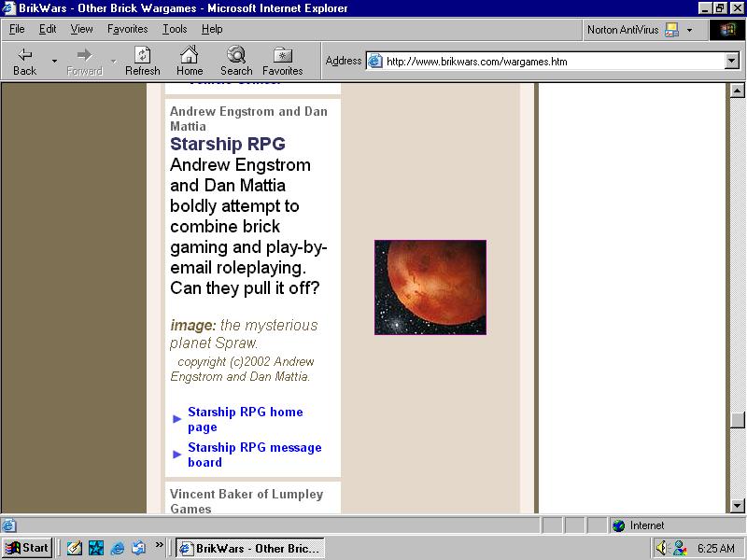This screenshot has width=747, height=560.
Task: Reload page with the Refresh button
Action: tap(143, 62)
